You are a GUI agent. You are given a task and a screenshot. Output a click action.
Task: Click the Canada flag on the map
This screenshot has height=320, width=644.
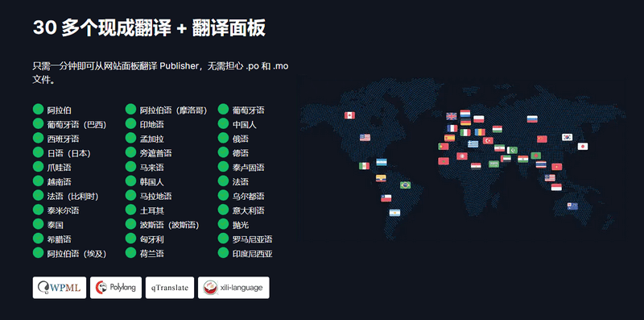[x=349, y=115]
